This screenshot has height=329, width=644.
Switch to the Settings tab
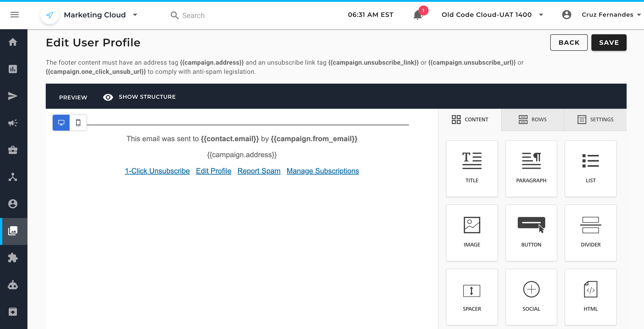595,120
